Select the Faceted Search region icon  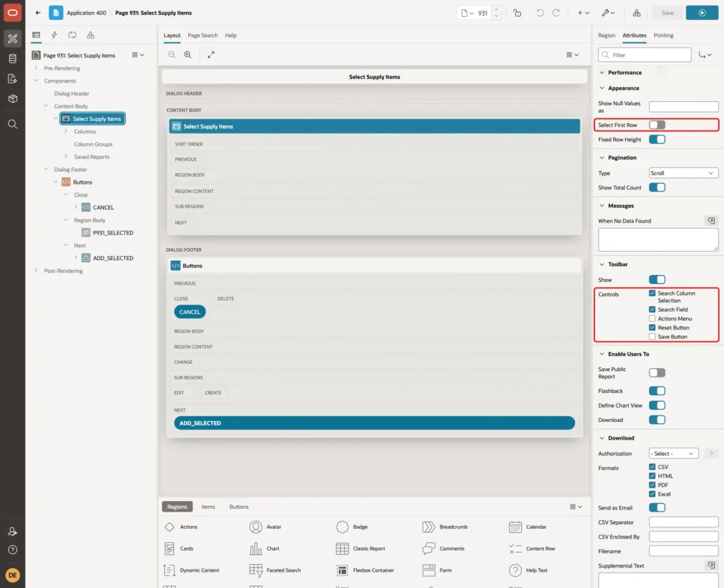click(x=256, y=570)
